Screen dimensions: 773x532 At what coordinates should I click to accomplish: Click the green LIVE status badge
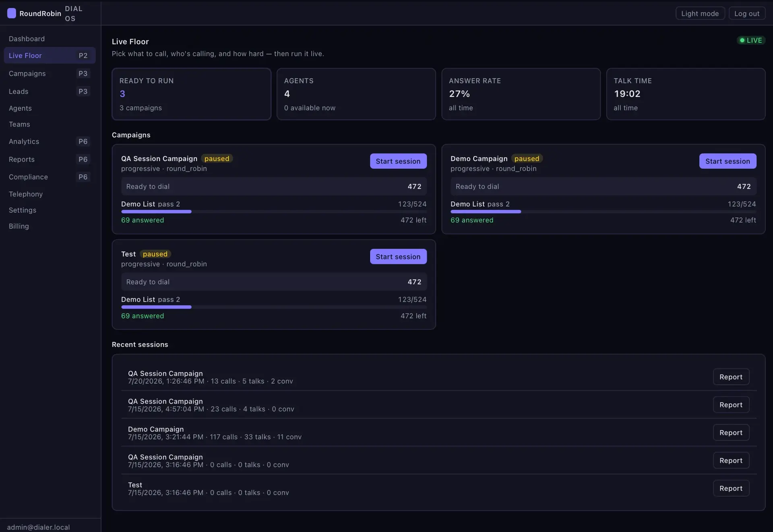751,40
